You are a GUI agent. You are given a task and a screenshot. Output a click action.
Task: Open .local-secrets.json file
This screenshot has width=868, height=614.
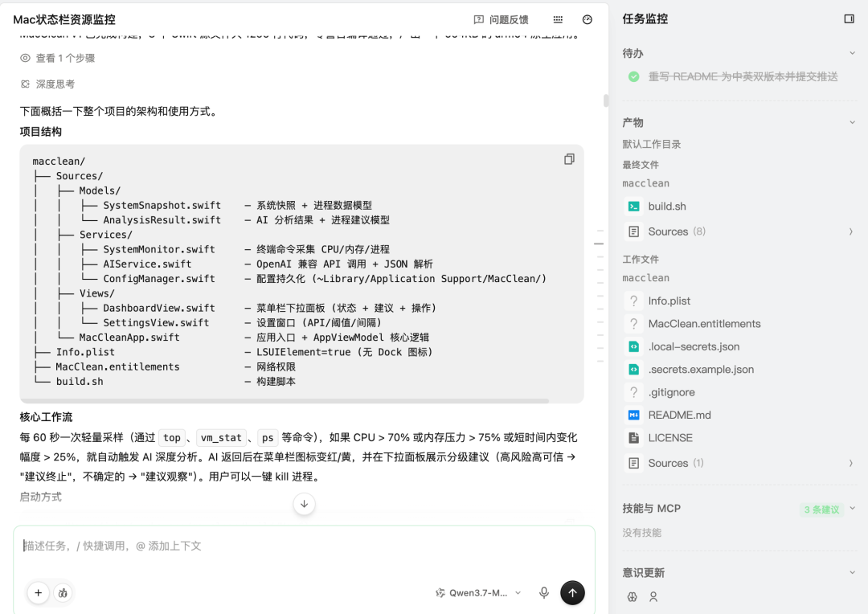[694, 346]
